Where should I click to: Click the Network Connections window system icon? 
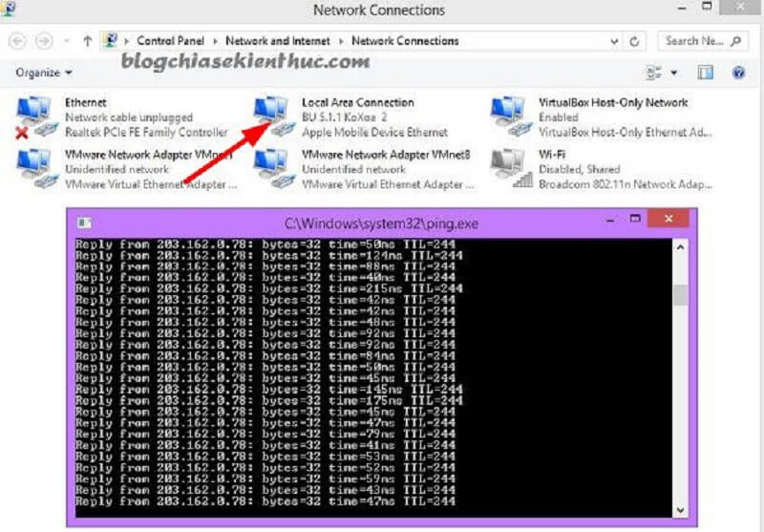point(8,9)
